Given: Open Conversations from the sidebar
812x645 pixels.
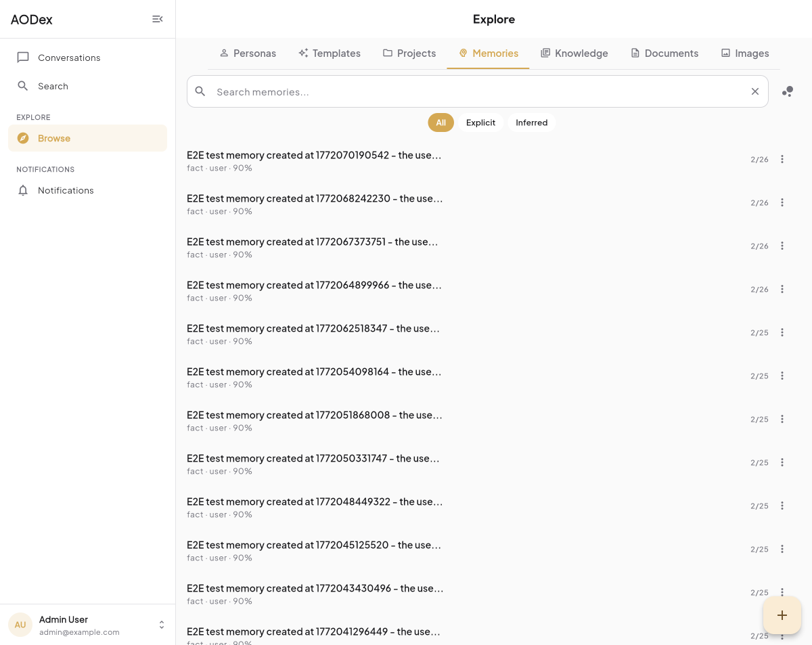Looking at the screenshot, I should pyautogui.click(x=68, y=58).
